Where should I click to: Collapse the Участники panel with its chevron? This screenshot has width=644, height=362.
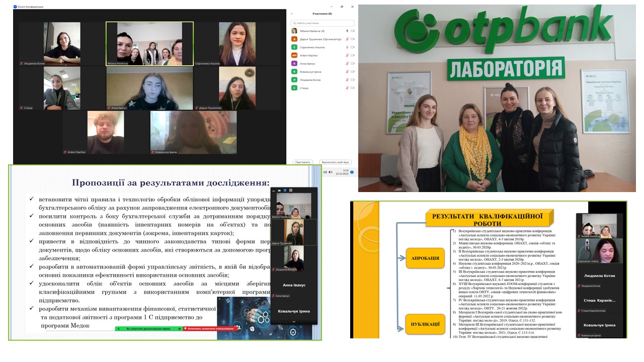[x=292, y=14]
